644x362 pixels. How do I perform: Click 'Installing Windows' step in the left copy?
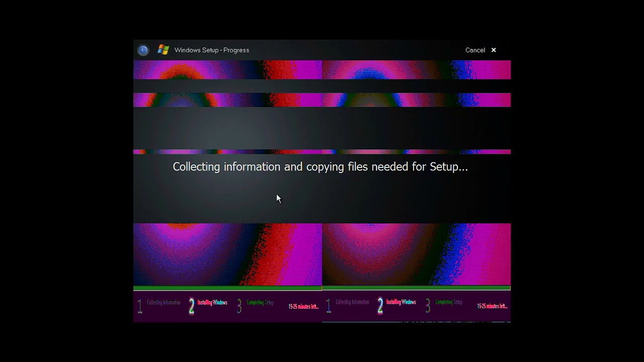pyautogui.click(x=212, y=303)
